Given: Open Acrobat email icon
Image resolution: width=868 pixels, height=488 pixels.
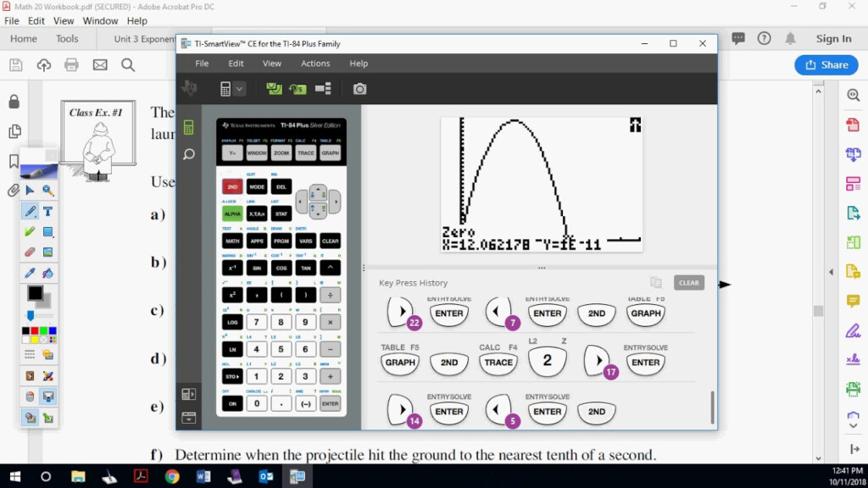Looking at the screenshot, I should click(x=100, y=65).
